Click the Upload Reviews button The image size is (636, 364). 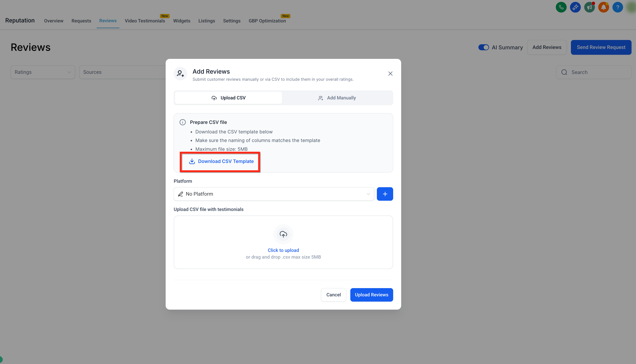pyautogui.click(x=371, y=295)
